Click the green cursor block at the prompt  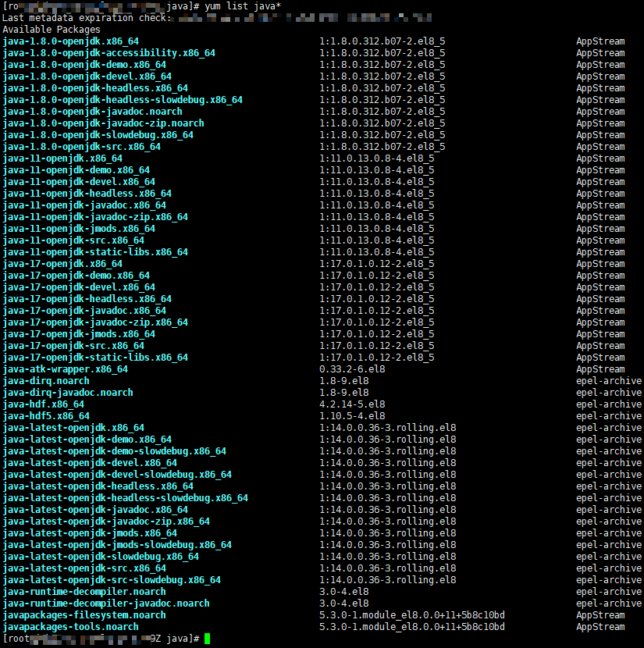click(207, 639)
